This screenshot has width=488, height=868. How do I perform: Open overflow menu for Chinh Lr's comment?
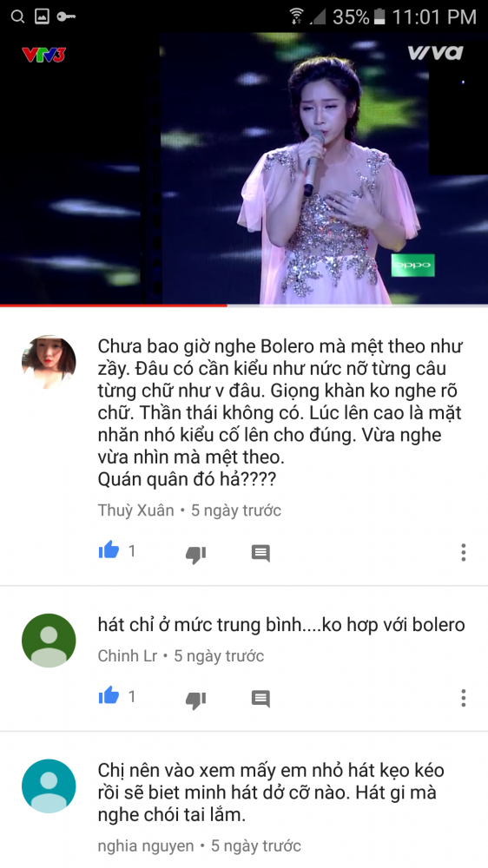[463, 698]
